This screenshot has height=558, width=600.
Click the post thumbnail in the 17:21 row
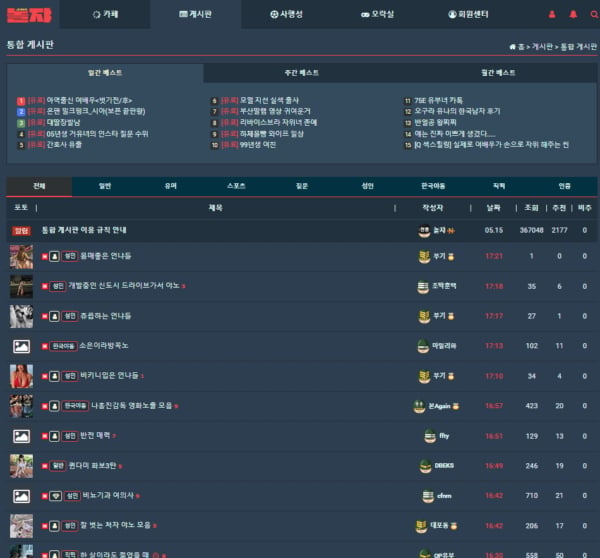pos(21,257)
